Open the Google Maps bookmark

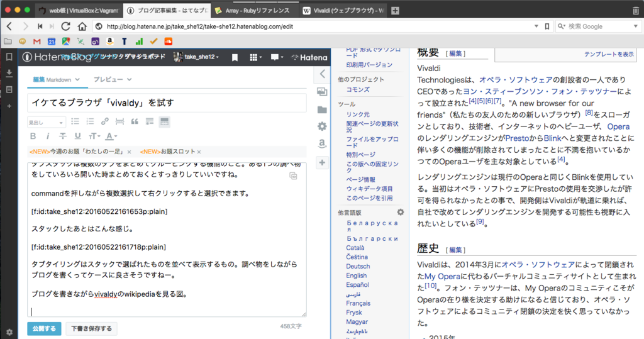(65, 42)
